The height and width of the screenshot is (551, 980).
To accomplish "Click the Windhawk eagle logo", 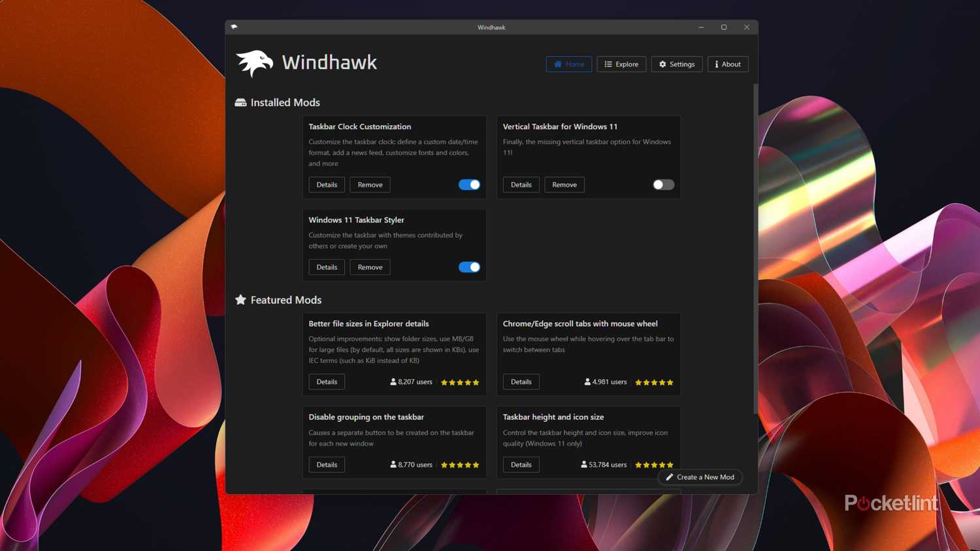I will click(x=254, y=62).
